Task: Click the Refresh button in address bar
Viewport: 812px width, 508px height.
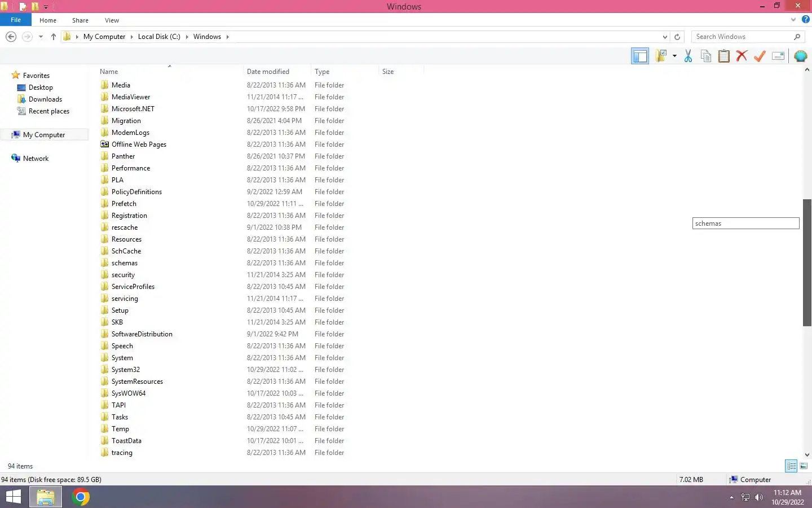Action: click(677, 37)
